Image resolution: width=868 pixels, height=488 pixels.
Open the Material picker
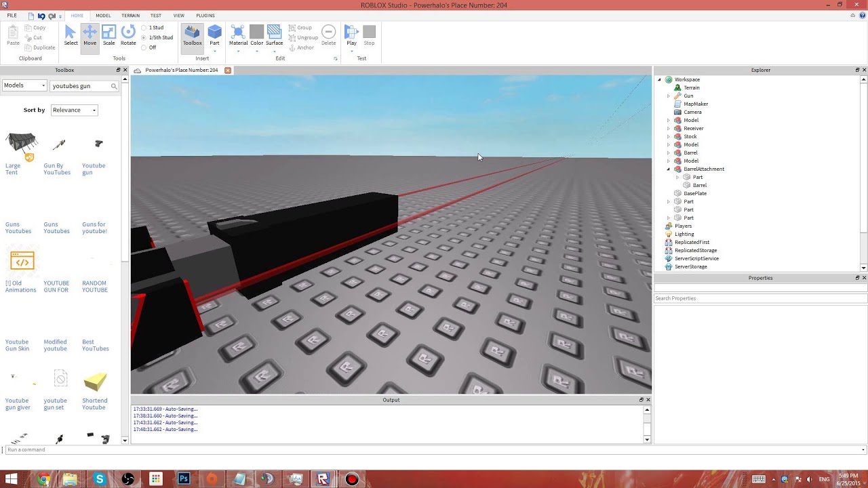click(238, 36)
